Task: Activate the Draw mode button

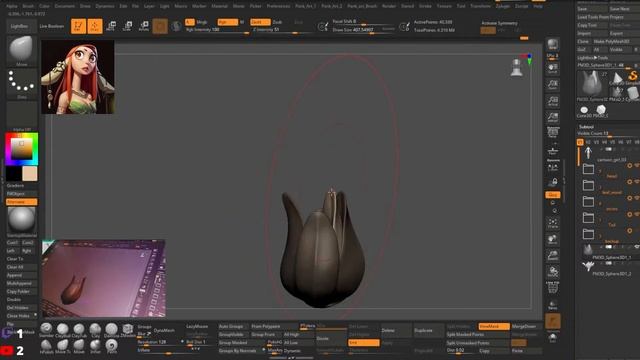Action: (x=95, y=26)
